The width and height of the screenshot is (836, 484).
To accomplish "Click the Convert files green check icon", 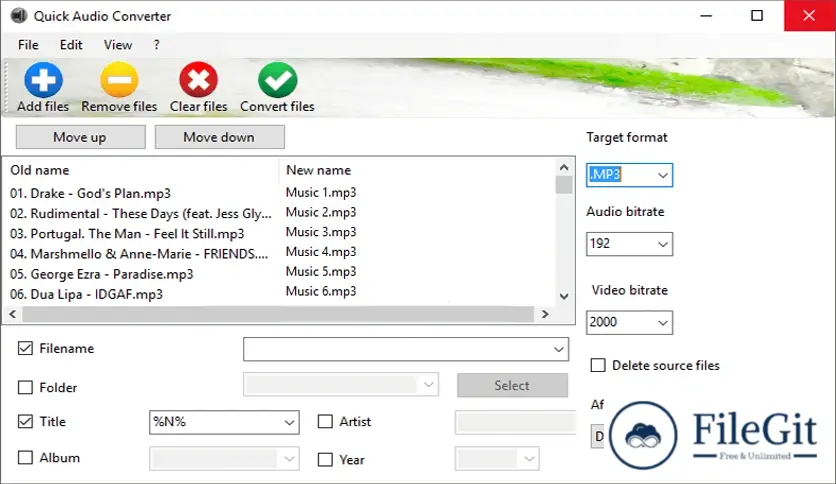I will point(278,80).
